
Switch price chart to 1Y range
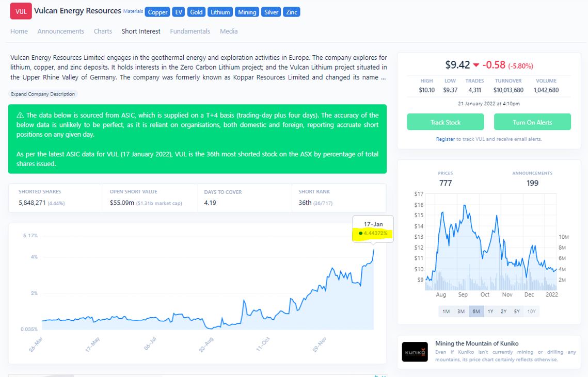490,312
